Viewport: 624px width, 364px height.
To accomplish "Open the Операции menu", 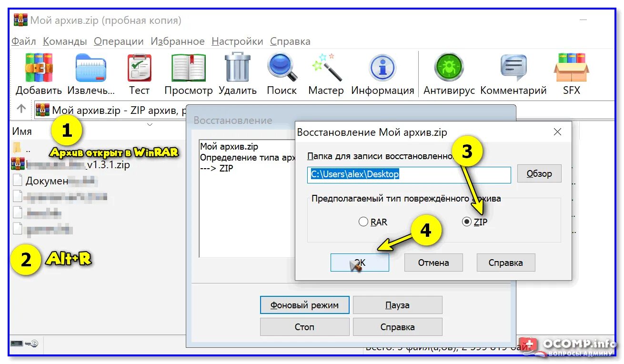I will click(119, 41).
